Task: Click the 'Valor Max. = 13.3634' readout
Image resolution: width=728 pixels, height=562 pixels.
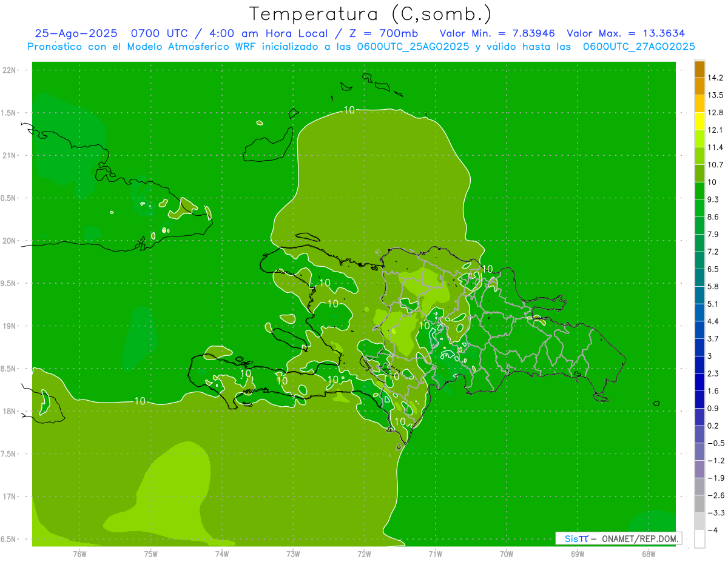Action: [625, 33]
